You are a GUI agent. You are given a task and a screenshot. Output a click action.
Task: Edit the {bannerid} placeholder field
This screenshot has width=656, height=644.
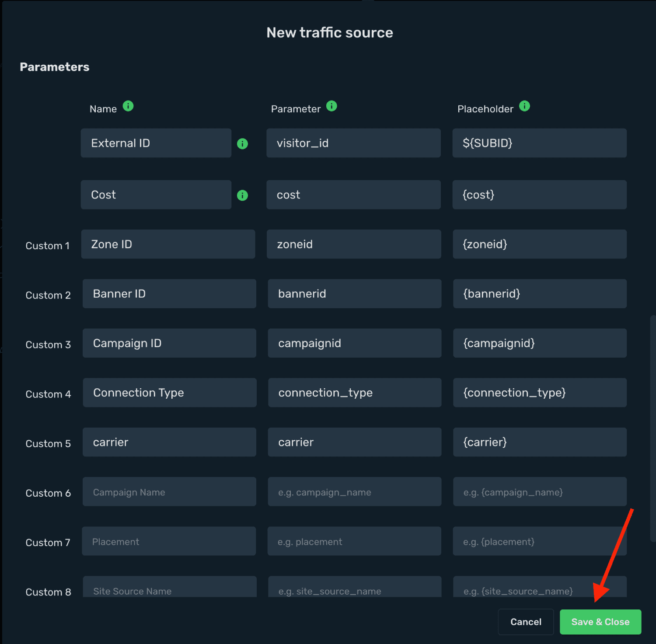(540, 294)
